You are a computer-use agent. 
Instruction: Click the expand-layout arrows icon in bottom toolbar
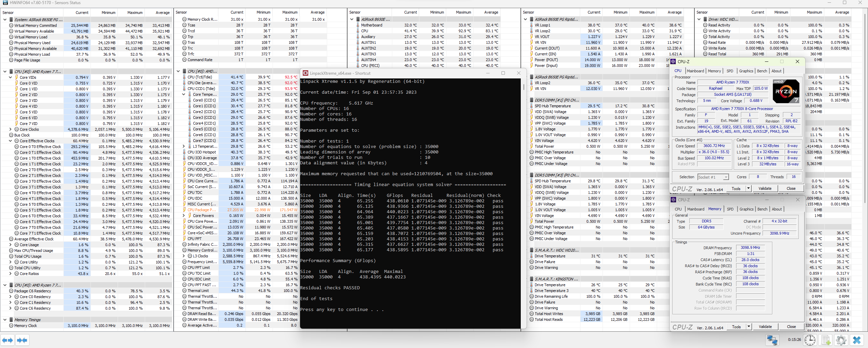(x=7, y=340)
